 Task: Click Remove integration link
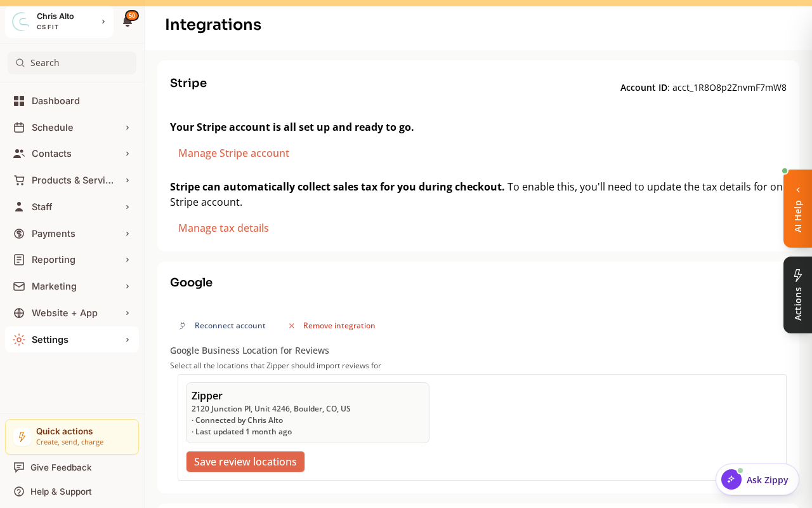(339, 326)
